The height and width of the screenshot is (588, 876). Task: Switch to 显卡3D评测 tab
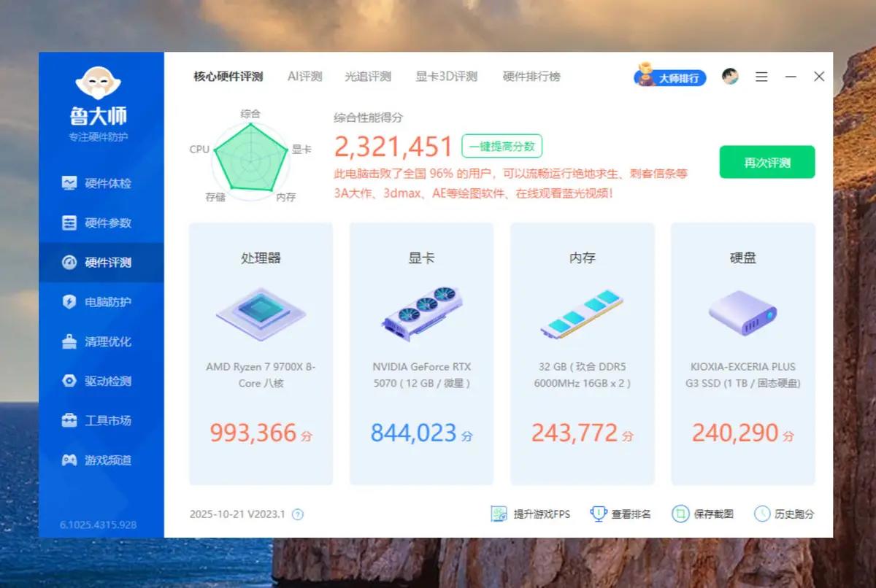[x=447, y=76]
